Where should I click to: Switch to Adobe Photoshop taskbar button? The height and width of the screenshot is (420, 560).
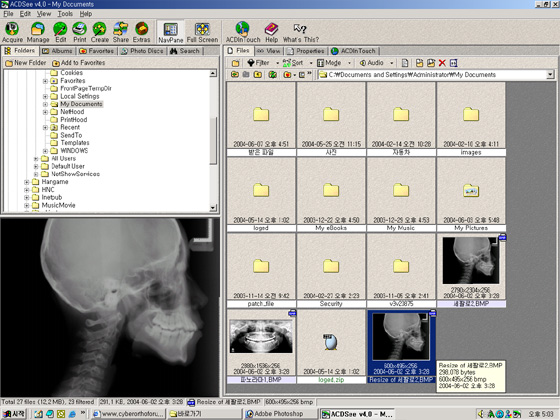pos(281,414)
